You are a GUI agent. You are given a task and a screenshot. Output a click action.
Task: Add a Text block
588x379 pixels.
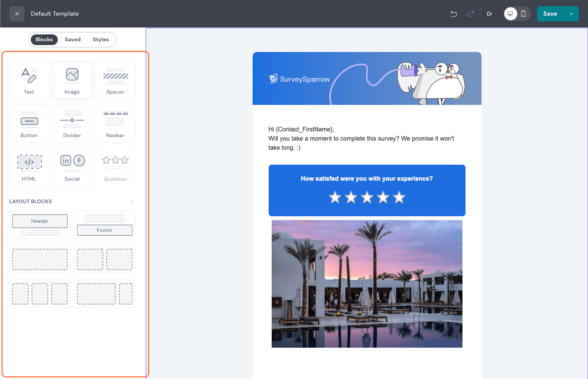coord(29,80)
